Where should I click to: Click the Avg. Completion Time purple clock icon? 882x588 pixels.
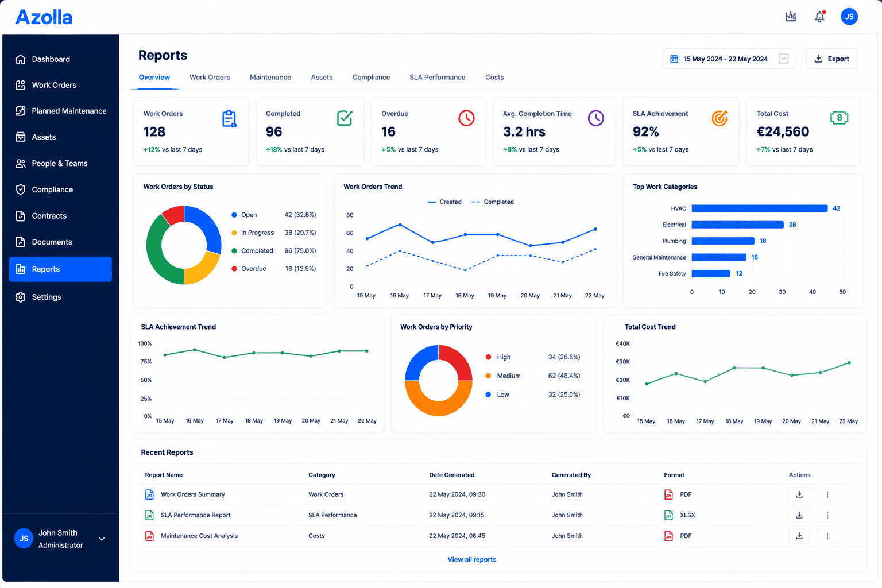click(x=596, y=118)
